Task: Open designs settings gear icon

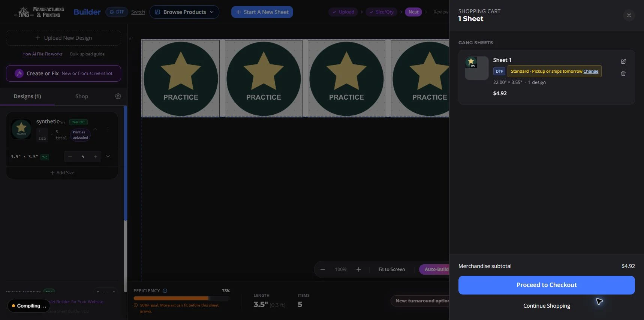Action: coord(118,96)
